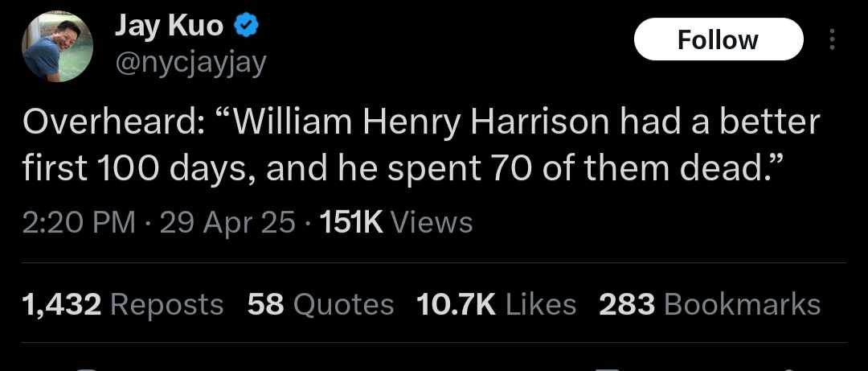Click the Likes label
This screenshot has height=371, width=868.
coord(541,304)
